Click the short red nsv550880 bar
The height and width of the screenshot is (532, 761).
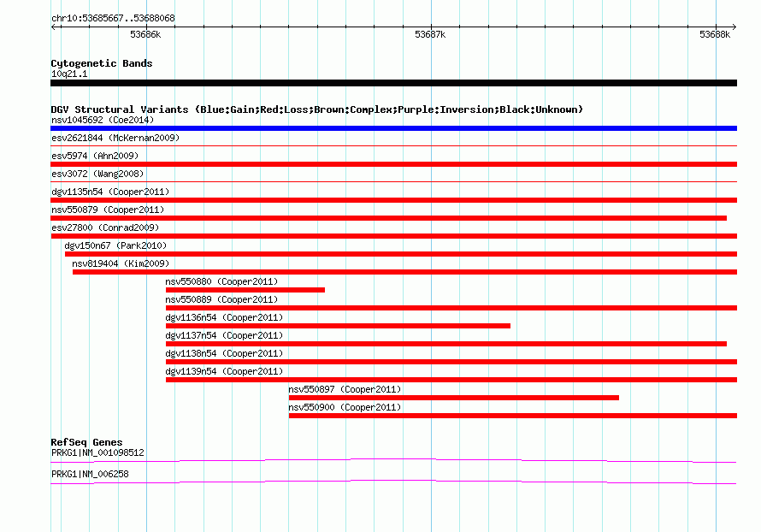pyautogui.click(x=245, y=290)
